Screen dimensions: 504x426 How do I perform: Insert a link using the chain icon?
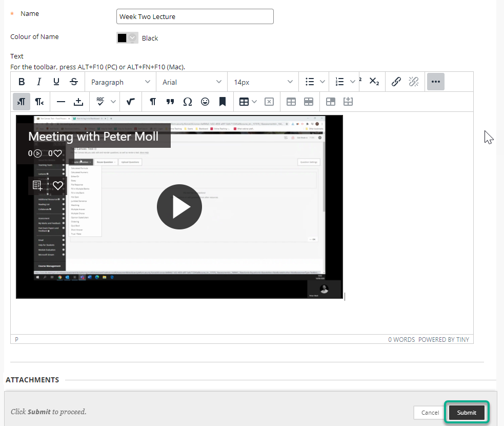pos(396,82)
